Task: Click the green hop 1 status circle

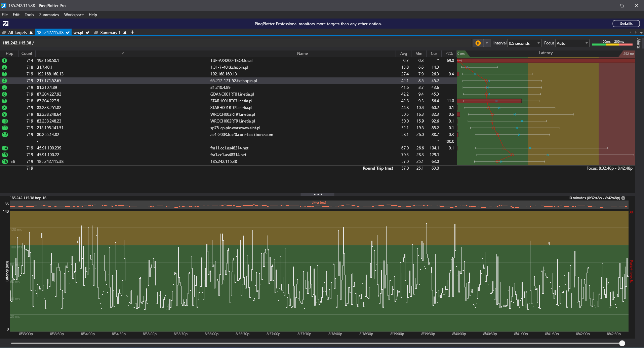Action: click(4, 61)
